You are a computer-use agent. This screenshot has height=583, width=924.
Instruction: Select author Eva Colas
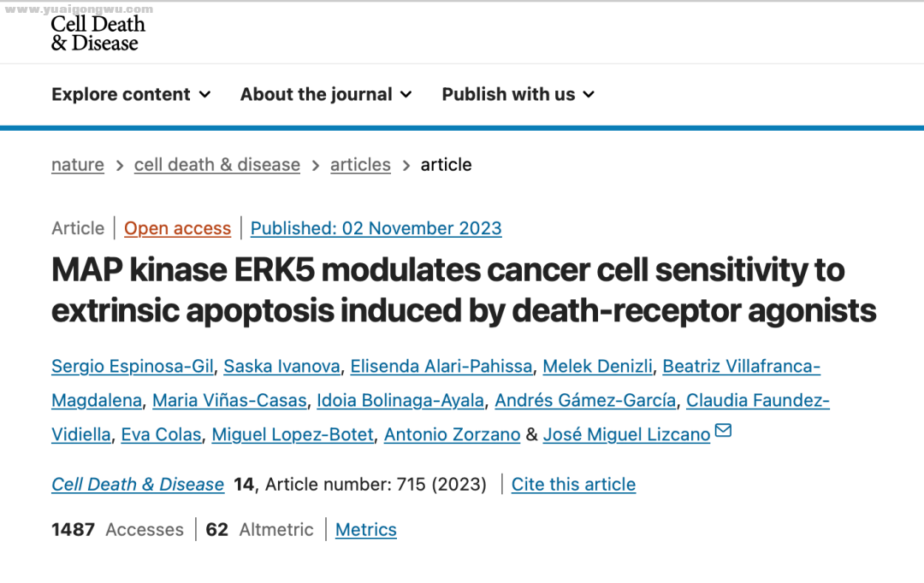pyautogui.click(x=161, y=434)
